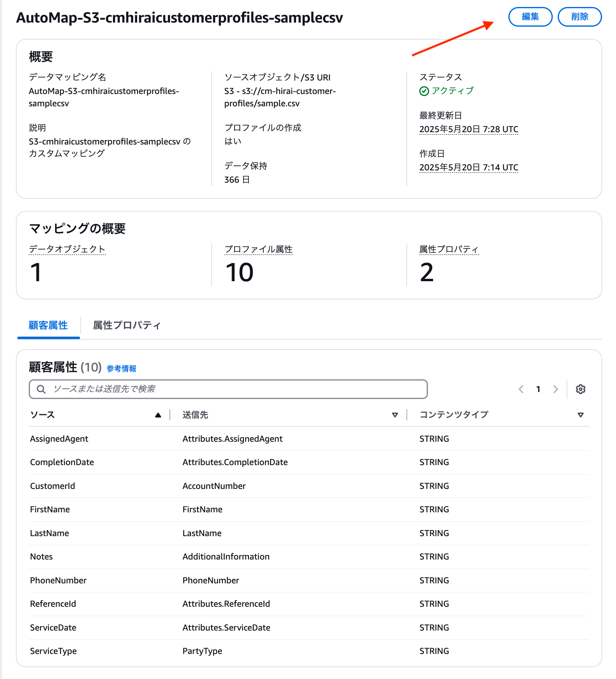Click the プロファイルの作成 field label

point(263,128)
